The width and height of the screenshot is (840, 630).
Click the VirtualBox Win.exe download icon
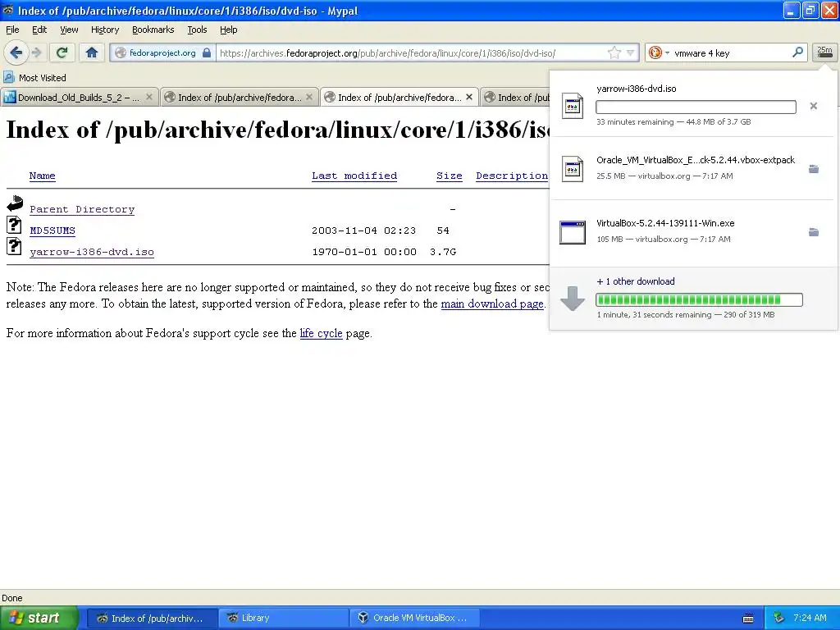tap(572, 232)
